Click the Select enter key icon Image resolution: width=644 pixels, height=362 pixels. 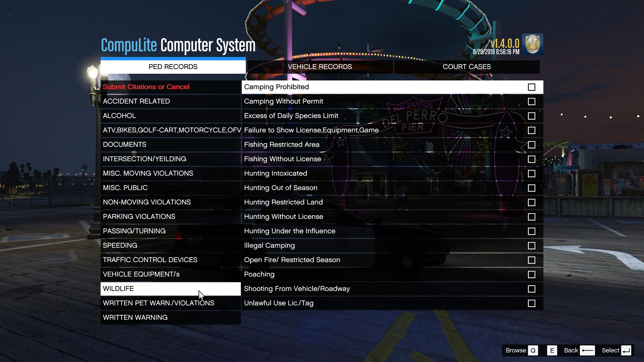(x=626, y=350)
